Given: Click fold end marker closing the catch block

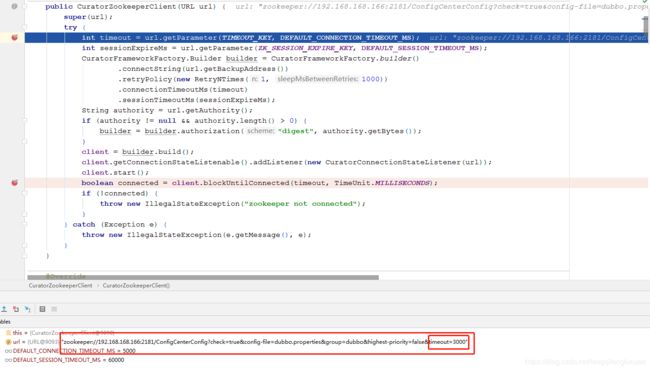Looking at the screenshot, I should click(24, 245).
